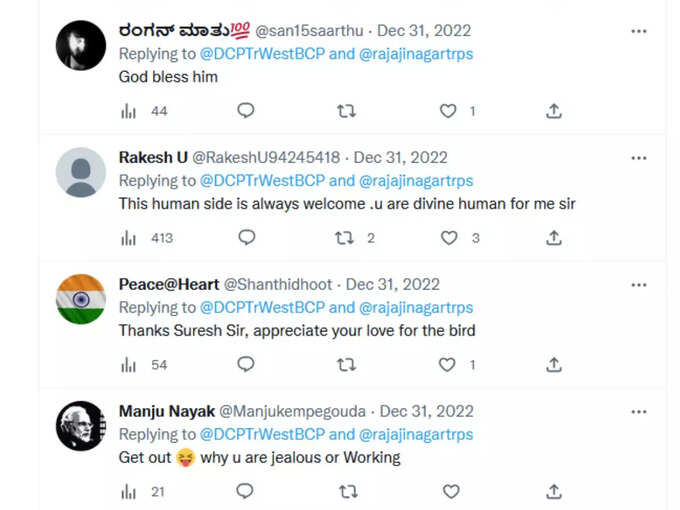Open Rakesh U's default profile picture

tap(81, 172)
